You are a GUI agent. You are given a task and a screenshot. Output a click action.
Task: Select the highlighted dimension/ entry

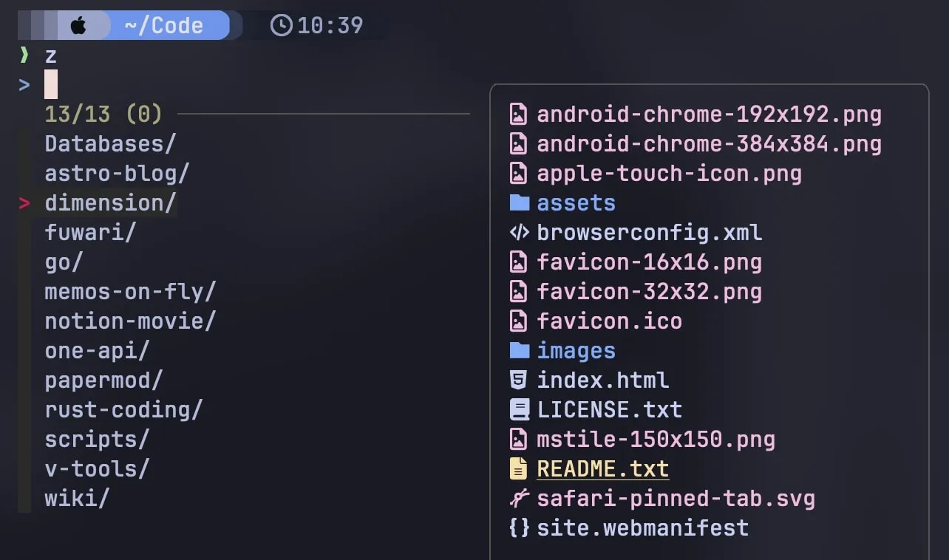tap(110, 203)
